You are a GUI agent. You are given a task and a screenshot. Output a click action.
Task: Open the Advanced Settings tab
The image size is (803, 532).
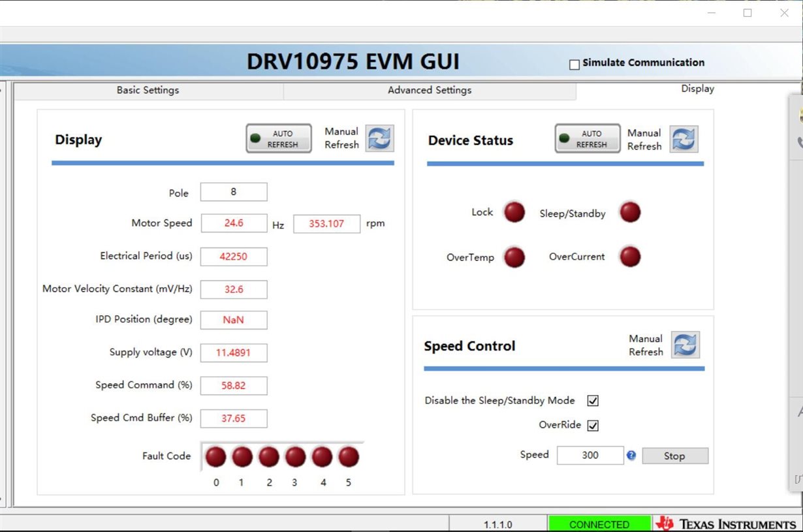430,91
